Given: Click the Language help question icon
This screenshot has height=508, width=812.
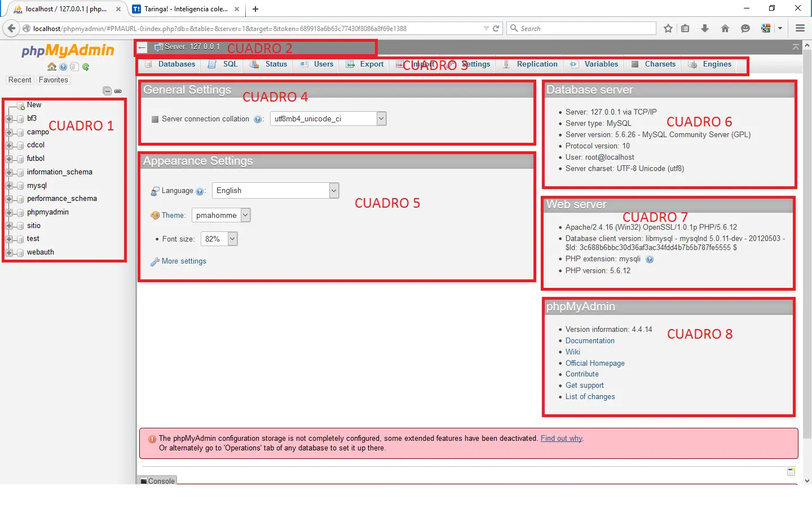Looking at the screenshot, I should [200, 191].
